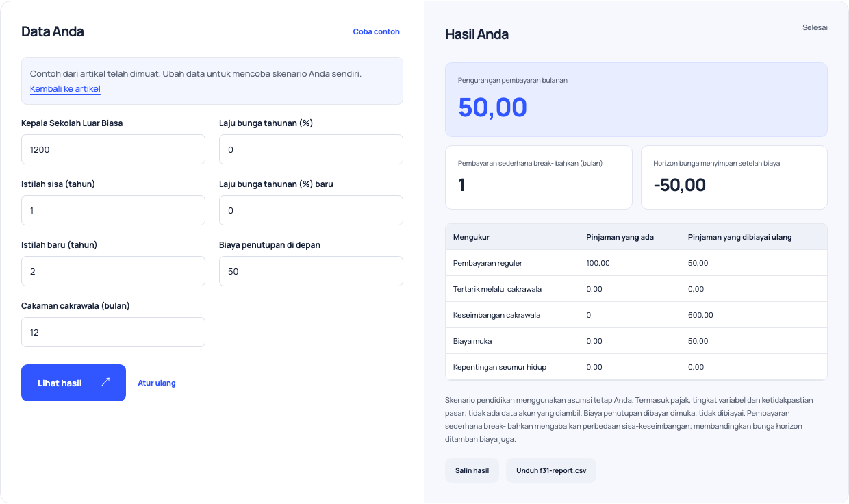Viewport: 849px width, 504px height.
Task: Download using Unduh f31-report.csv button
Action: (x=551, y=470)
